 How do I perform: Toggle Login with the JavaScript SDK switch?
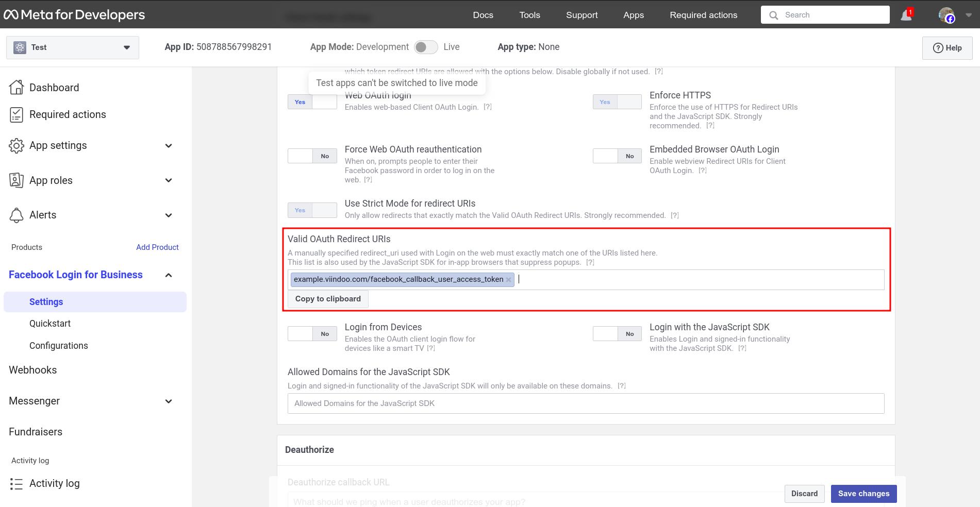[x=617, y=334]
